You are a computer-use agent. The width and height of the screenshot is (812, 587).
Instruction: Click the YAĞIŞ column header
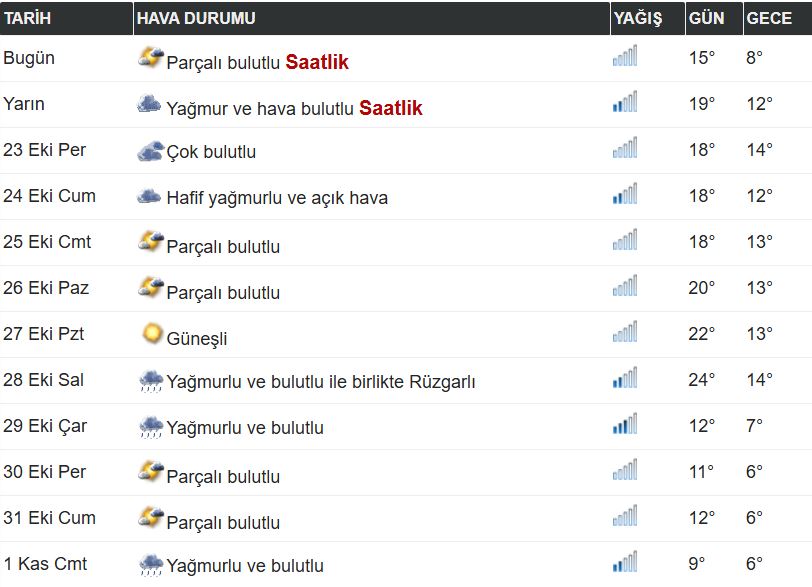tap(638, 19)
